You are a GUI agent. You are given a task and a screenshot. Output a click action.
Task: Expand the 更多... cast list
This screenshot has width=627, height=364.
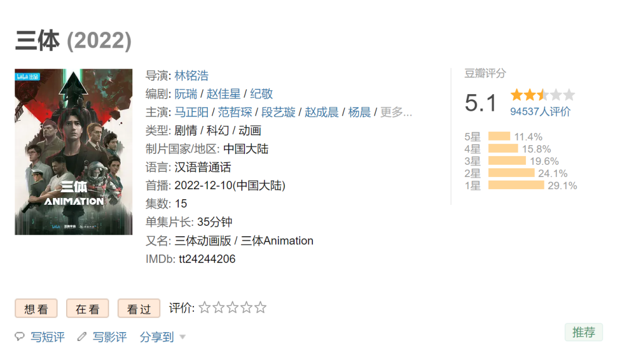point(396,112)
